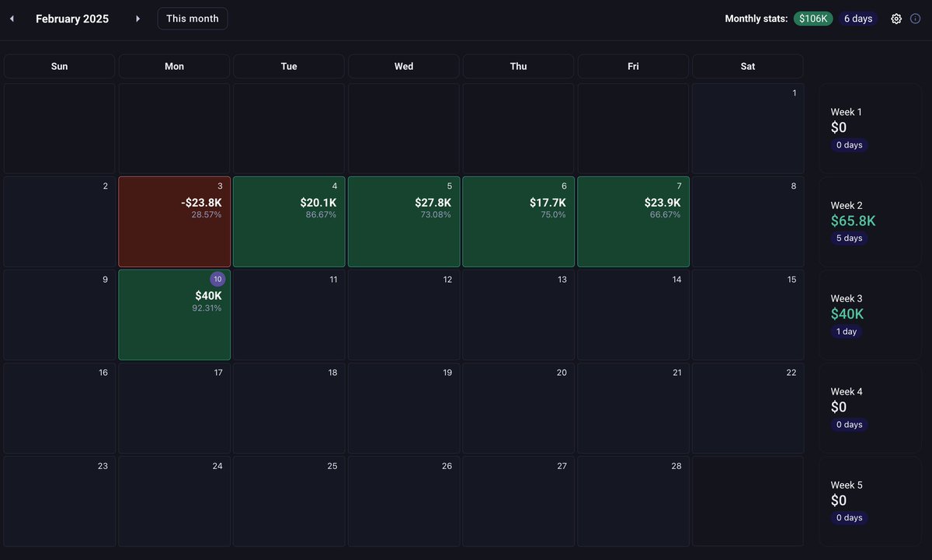The image size is (932, 560).
Task: Select calendar day 26
Action: click(x=404, y=501)
